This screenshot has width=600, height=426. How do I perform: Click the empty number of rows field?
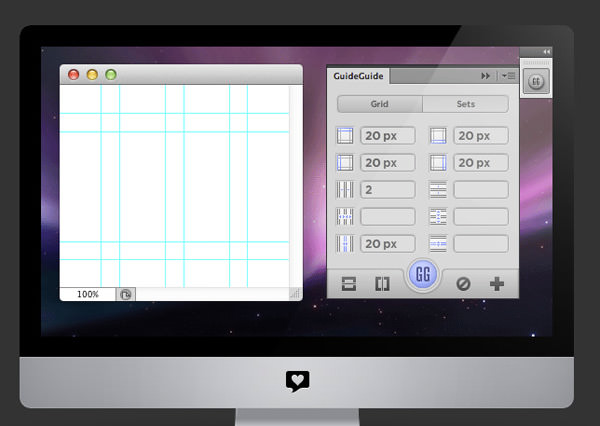tap(481, 189)
